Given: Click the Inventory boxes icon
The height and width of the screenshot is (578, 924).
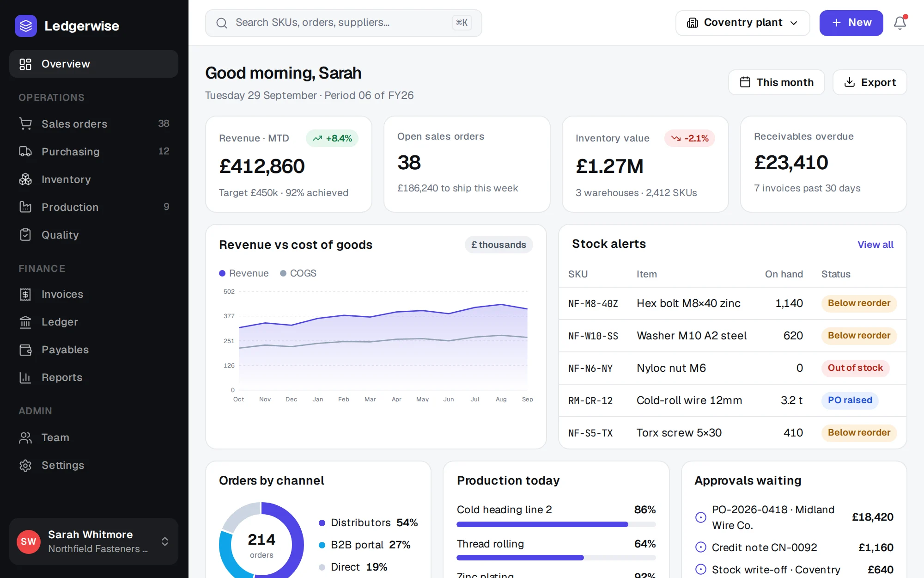Looking at the screenshot, I should click(x=25, y=179).
